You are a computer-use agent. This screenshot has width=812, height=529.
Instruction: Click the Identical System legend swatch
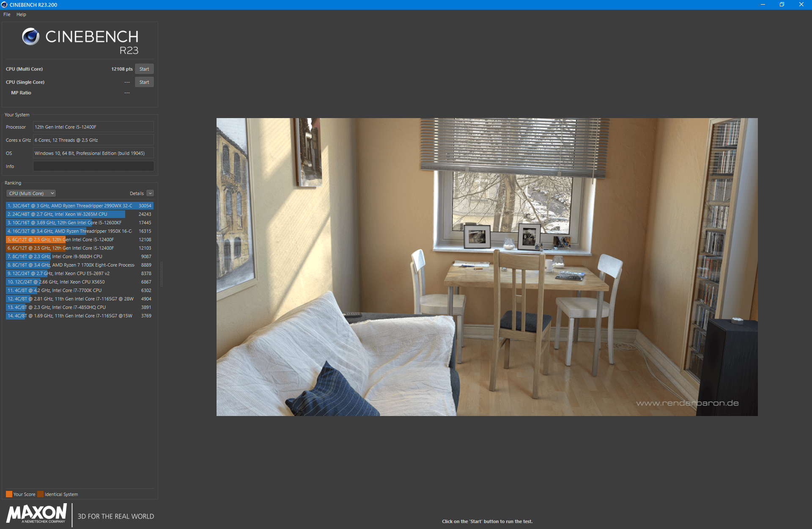coord(40,493)
